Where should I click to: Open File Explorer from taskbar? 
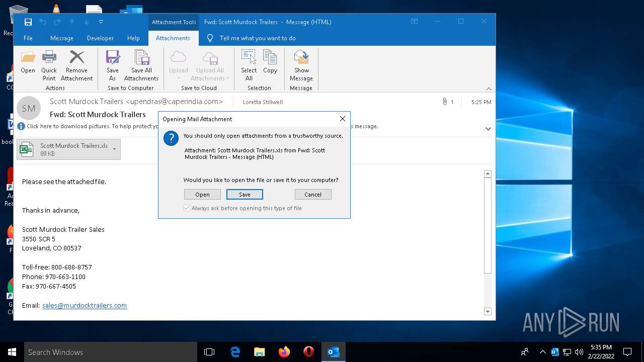point(260,352)
